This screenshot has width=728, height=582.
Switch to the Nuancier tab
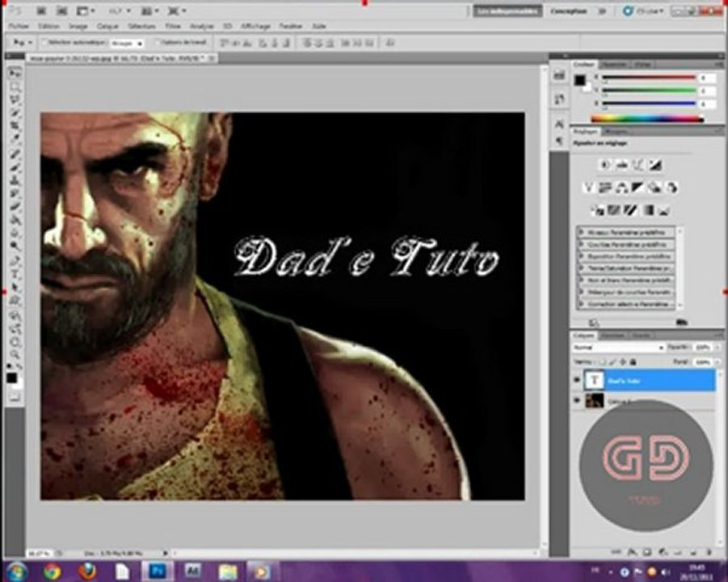[614, 64]
